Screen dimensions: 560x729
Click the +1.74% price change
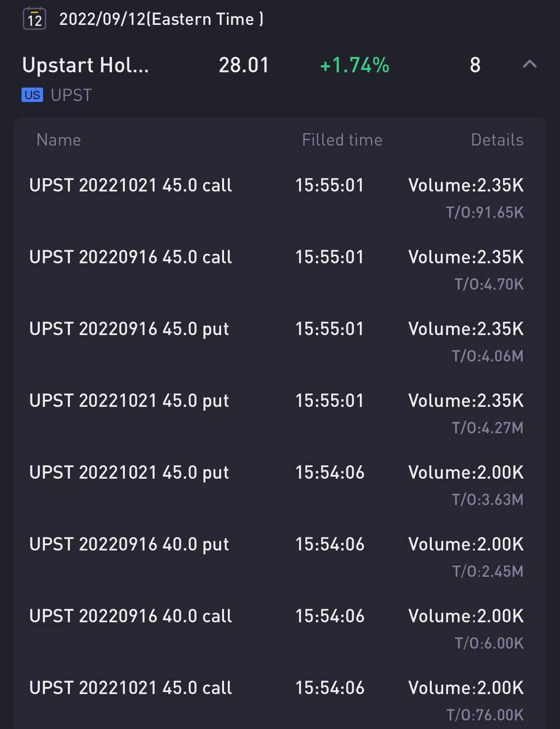tap(354, 65)
